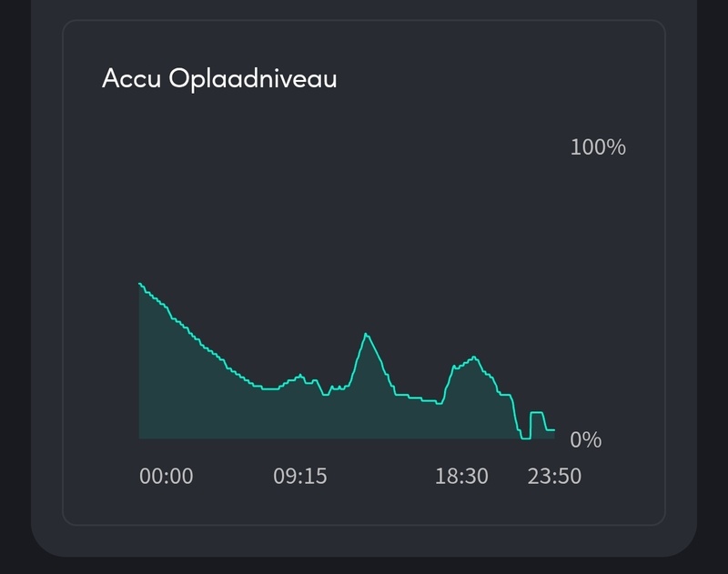The width and height of the screenshot is (728, 574).
Task: Click the 100% axis label
Action: [x=598, y=146]
